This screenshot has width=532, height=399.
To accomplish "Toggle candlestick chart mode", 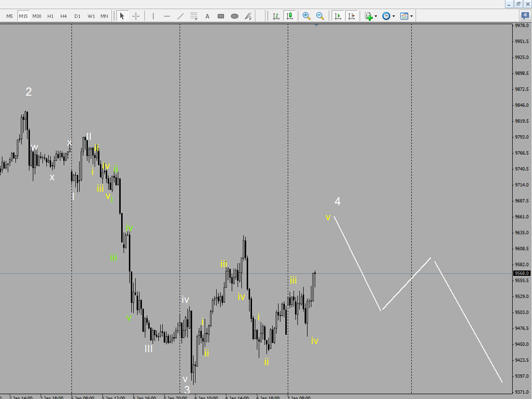I will coord(290,16).
